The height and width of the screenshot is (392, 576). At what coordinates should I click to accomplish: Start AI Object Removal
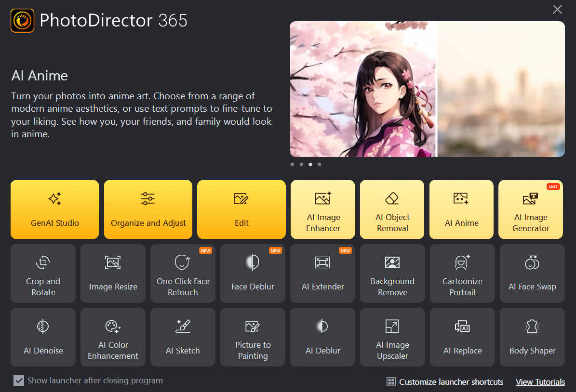pyautogui.click(x=392, y=209)
